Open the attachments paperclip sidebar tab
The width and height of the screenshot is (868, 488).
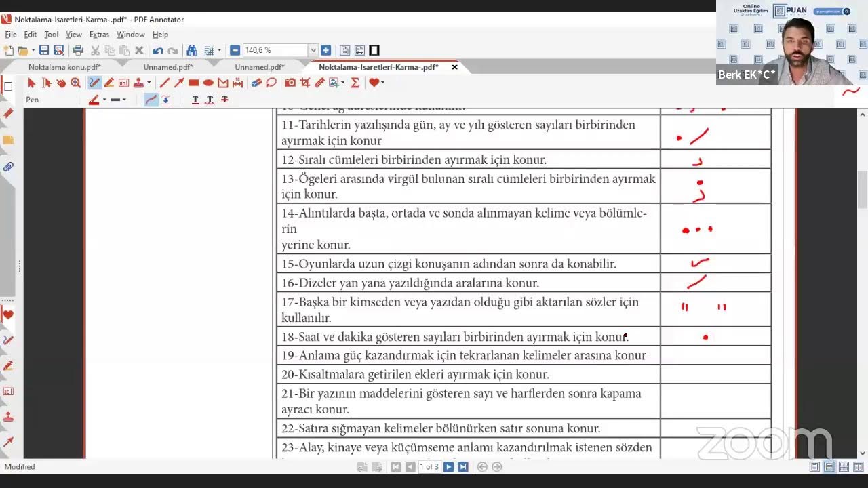tap(8, 167)
